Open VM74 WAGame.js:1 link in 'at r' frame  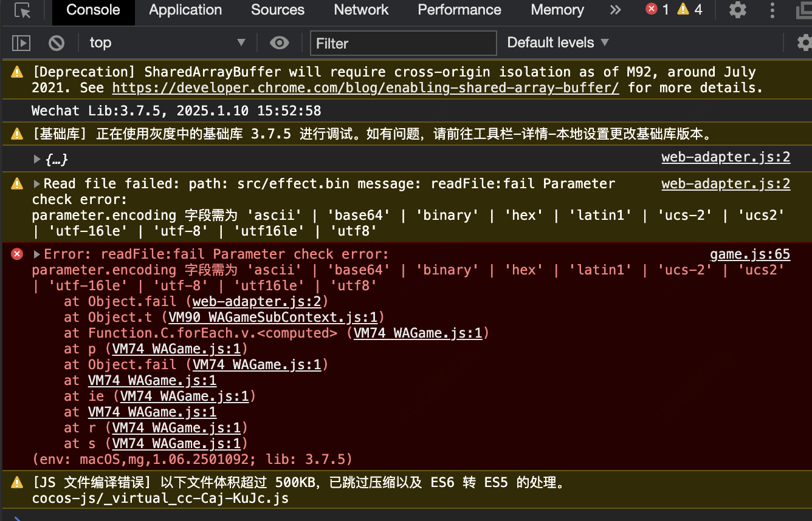177,427
